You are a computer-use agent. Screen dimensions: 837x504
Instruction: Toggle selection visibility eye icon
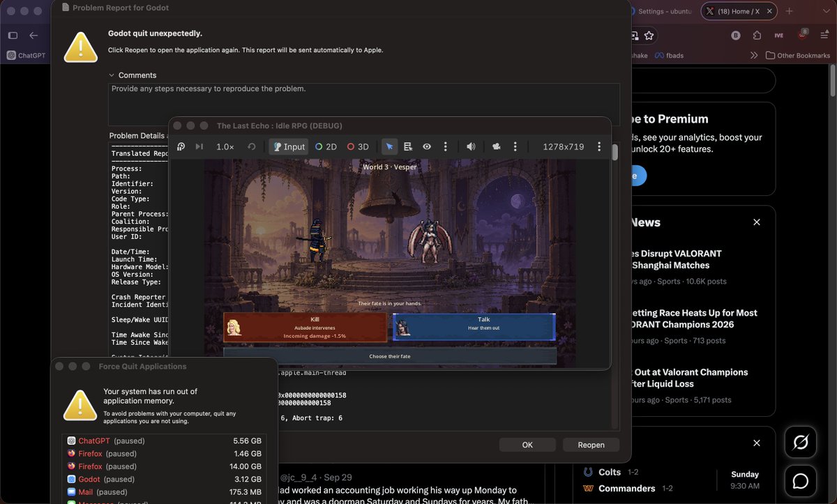(427, 146)
